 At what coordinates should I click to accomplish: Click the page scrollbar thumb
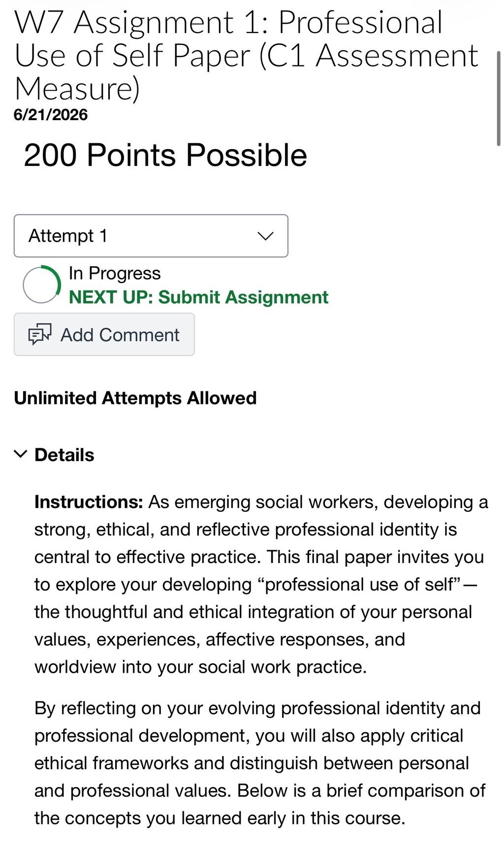499,97
